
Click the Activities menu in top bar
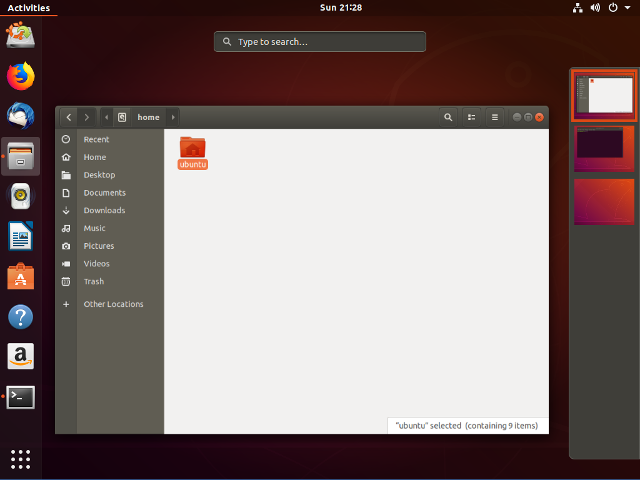click(x=28, y=8)
